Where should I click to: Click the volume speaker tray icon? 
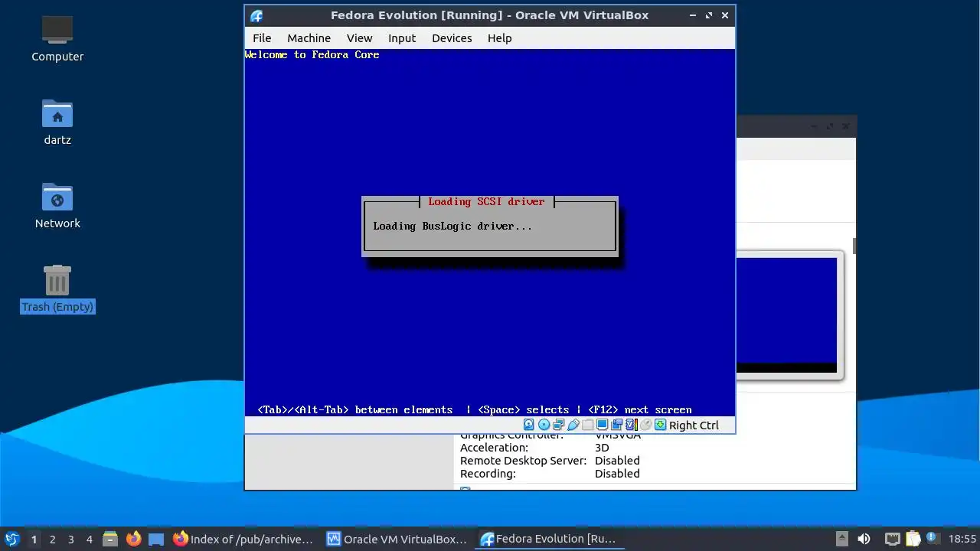(x=864, y=539)
